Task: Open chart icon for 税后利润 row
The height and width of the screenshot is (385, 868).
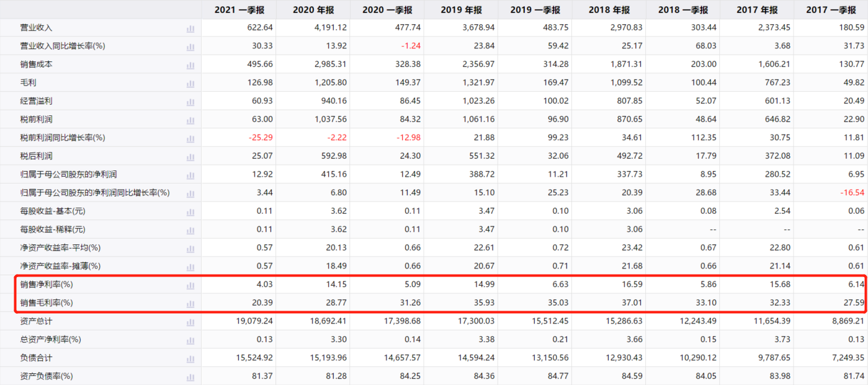Action: click(x=190, y=157)
